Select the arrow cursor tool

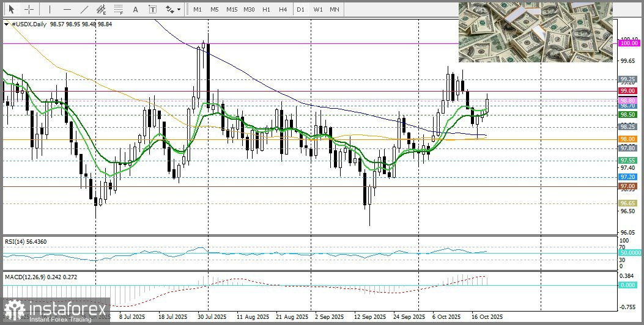11,9
